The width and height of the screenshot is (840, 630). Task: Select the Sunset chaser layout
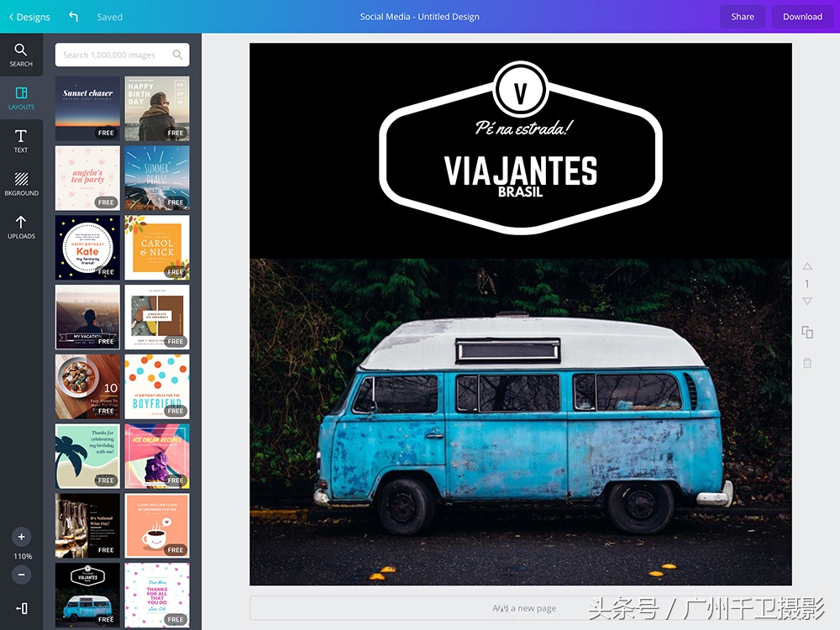(87, 108)
